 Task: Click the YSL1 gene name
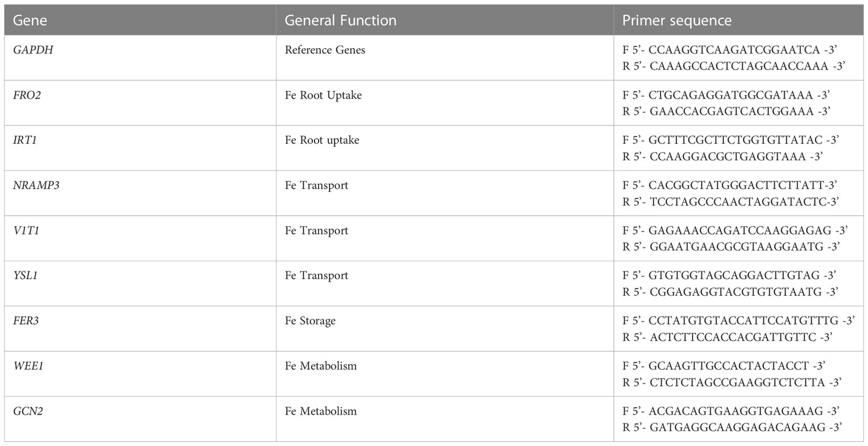pos(25,276)
